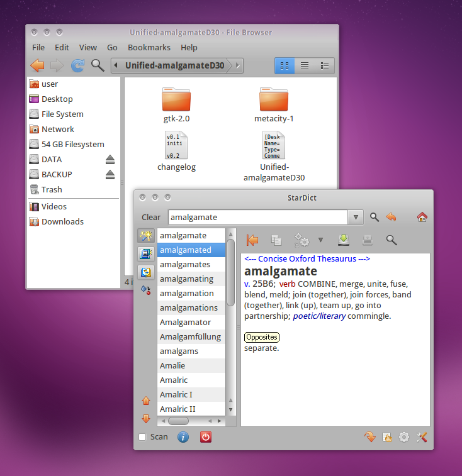462x476 pixels.
Task: Click the left arrow of the path bar
Action: (x=116, y=65)
